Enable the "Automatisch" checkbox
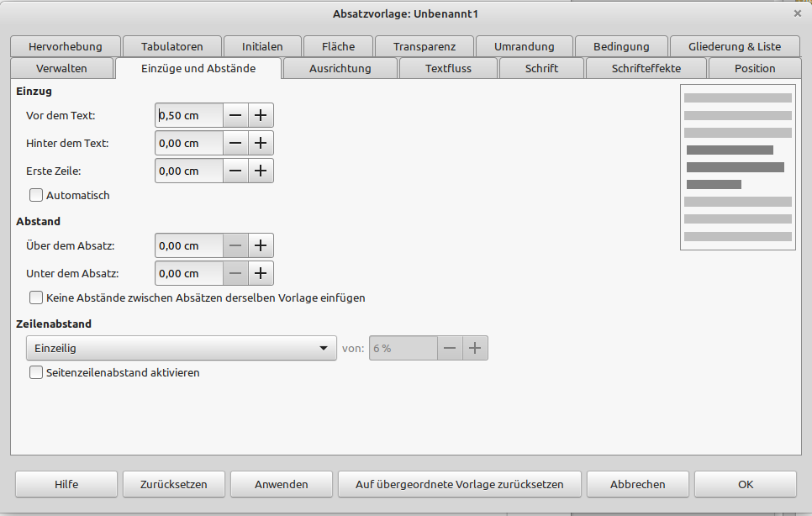Viewport: 812px width, 516px height. tap(35, 195)
